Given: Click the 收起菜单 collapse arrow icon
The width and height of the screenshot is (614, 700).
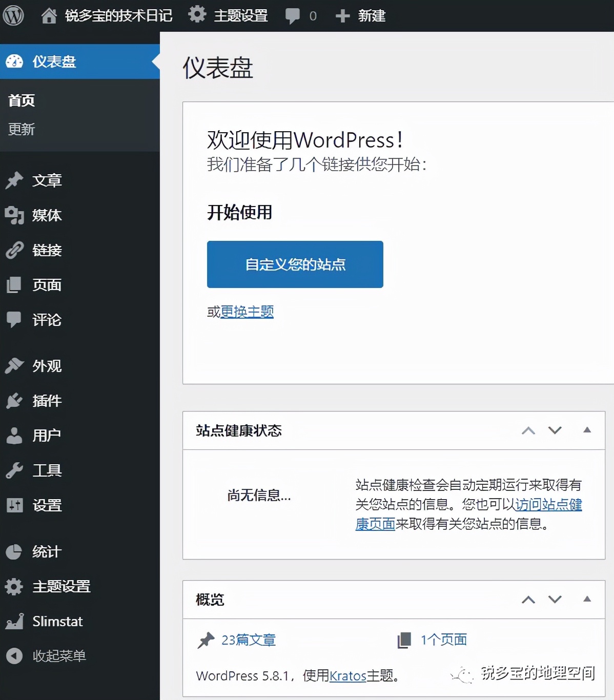Looking at the screenshot, I should click(x=14, y=656).
